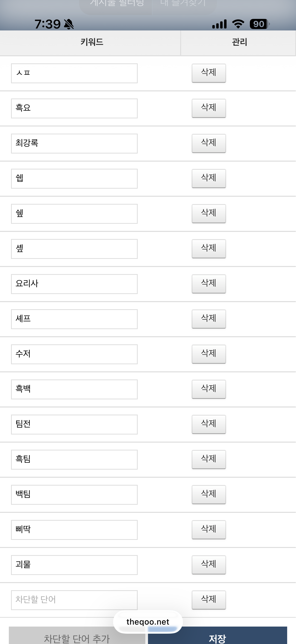
Task: Delete the 괴물 keyword
Action: coord(209,565)
